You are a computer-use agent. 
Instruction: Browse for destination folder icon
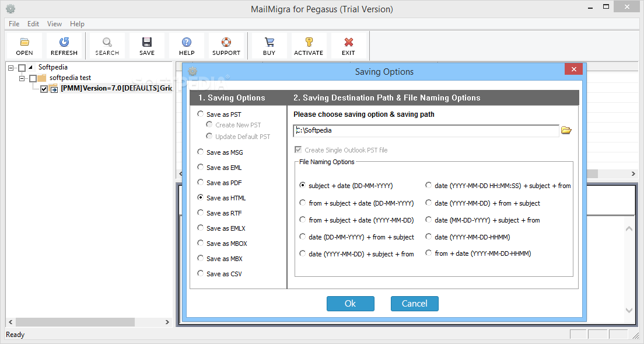pyautogui.click(x=566, y=130)
